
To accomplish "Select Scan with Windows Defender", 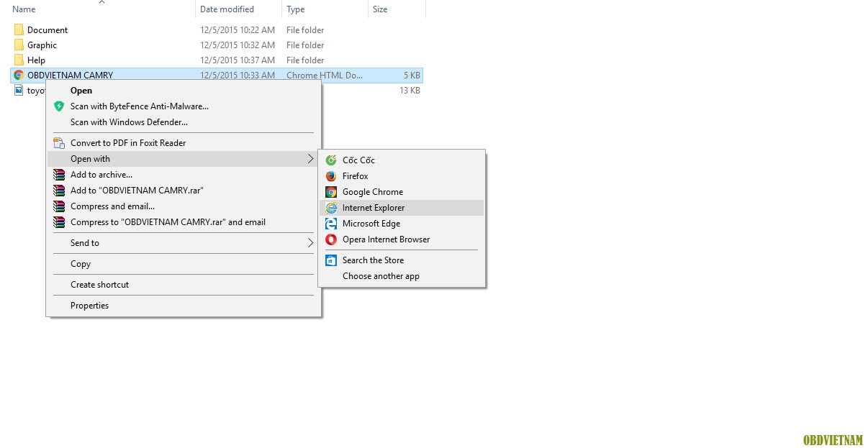I will (x=184, y=122).
